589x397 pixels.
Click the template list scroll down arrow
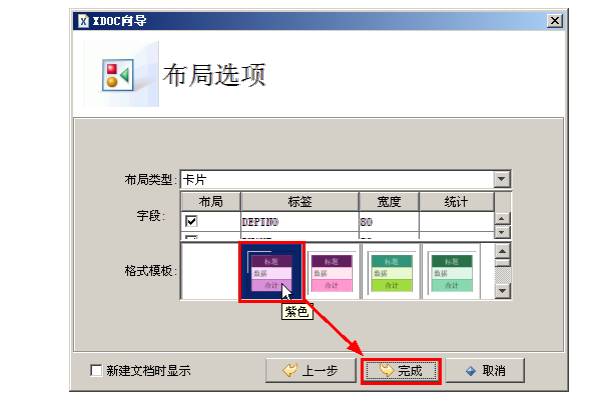[502, 291]
